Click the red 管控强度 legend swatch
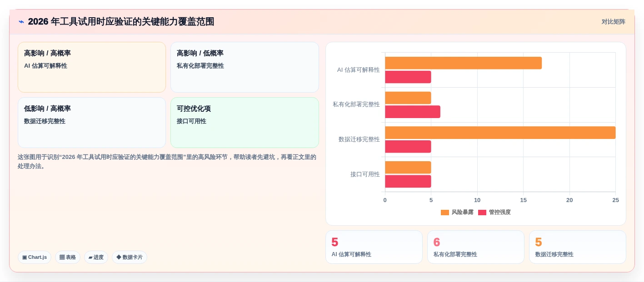Viewport: 644px width, 282px height. [x=482, y=213]
